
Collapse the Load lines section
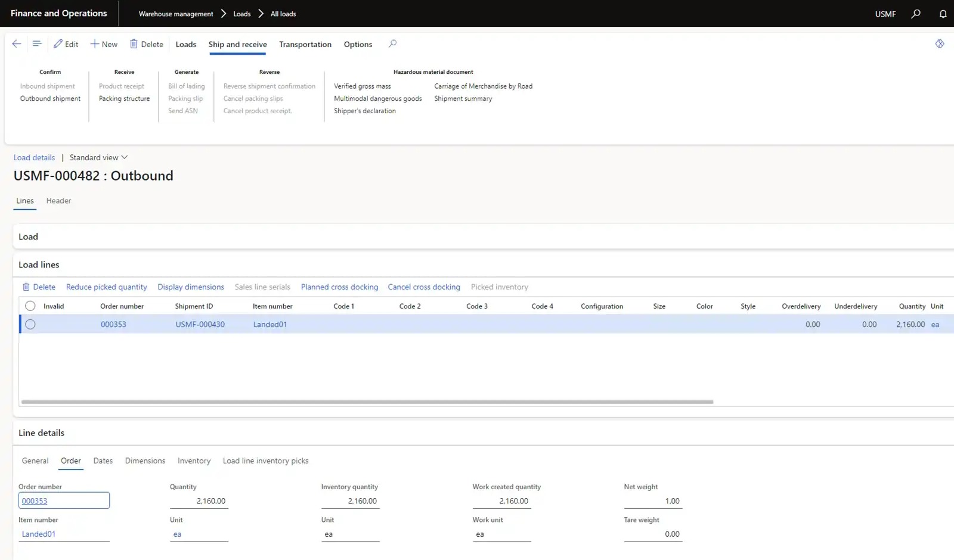[39, 265]
